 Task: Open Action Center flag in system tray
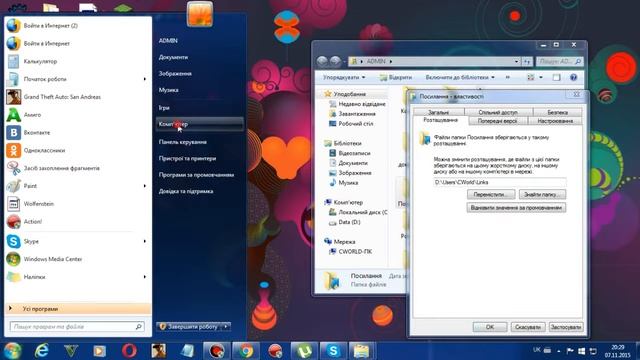[x=570, y=351]
